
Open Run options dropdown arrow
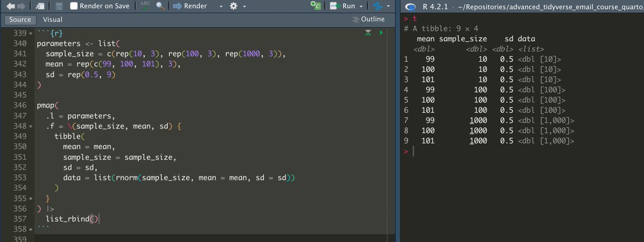click(361, 6)
